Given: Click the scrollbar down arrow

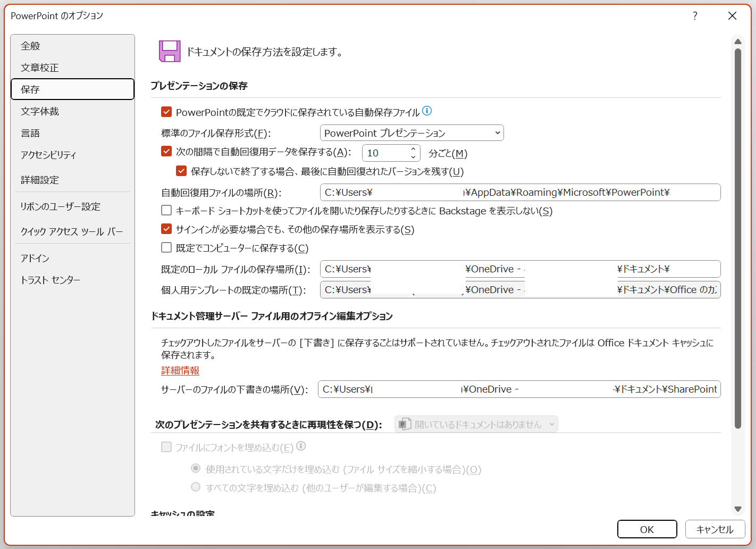Looking at the screenshot, I should 738,509.
